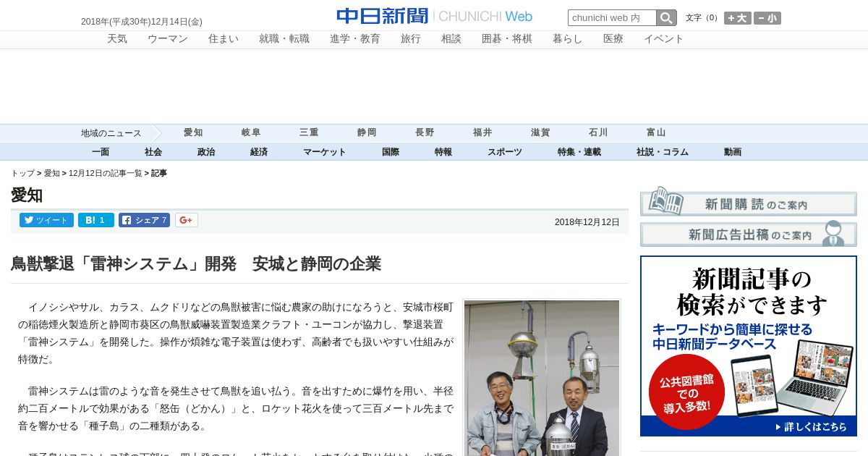Open the 相談 section
This screenshot has width=868, height=456.
tap(451, 39)
